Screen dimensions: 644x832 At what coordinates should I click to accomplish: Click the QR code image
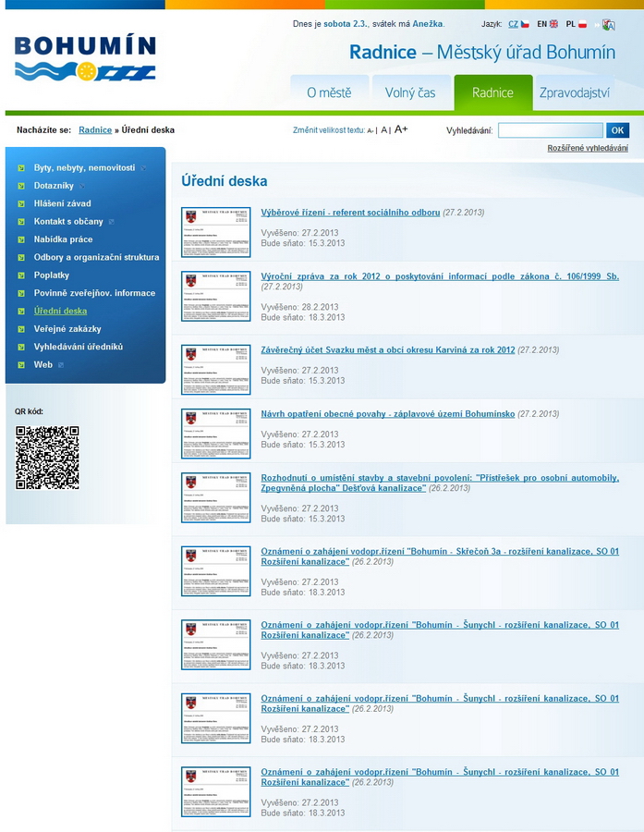pyautogui.click(x=47, y=458)
